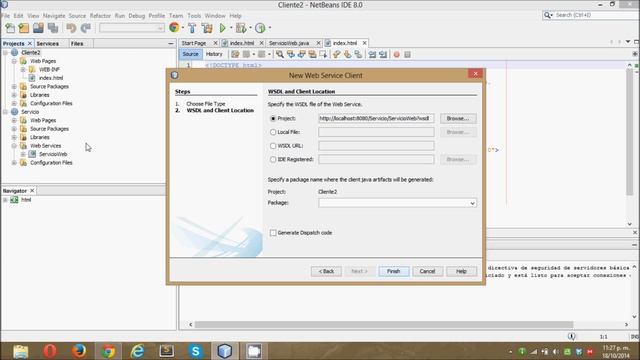Click the Search box in the NetBeans title area

coord(590,15)
